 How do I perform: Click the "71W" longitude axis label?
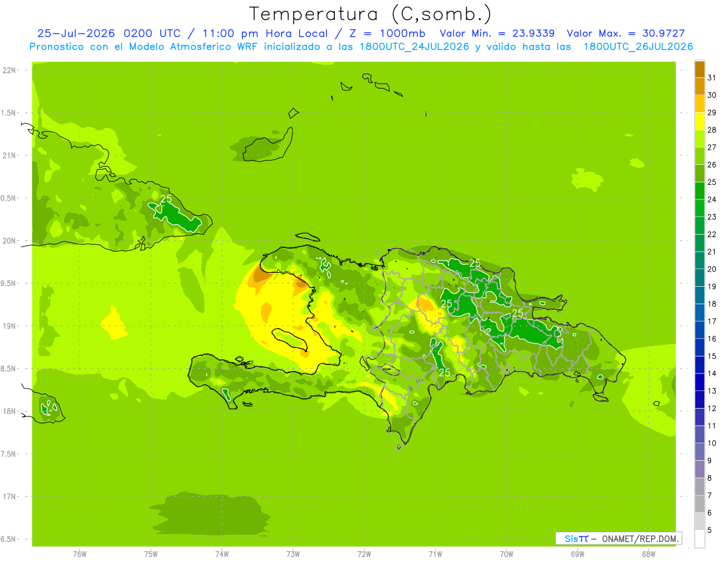pyautogui.click(x=435, y=554)
